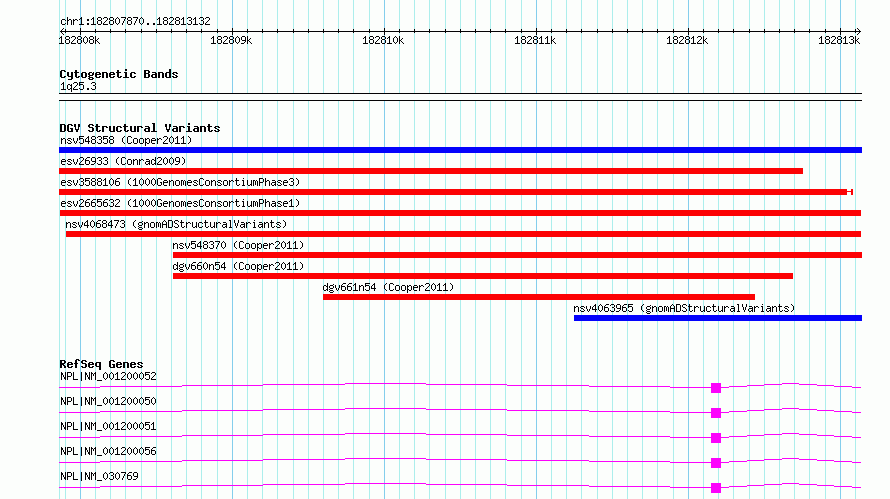Click the Cytogenetic Bands track title
Viewport: 890px width, 499px height.
tap(119, 74)
